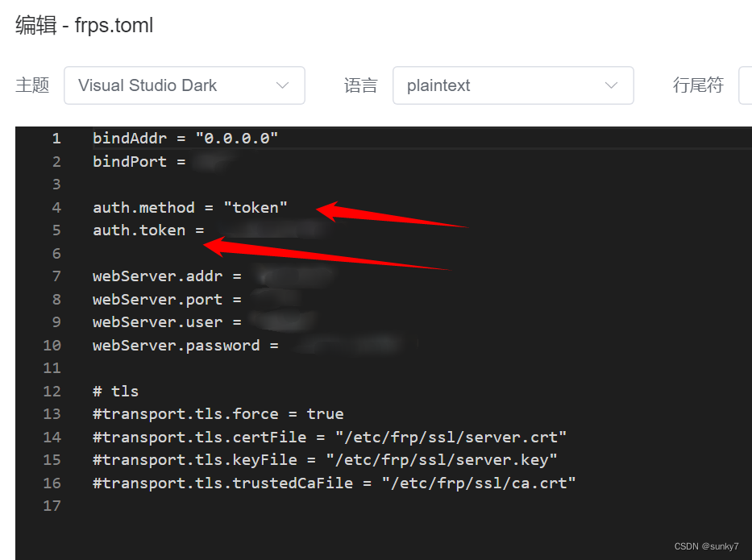
Task: Click the webServer.port line
Action: pos(166,300)
